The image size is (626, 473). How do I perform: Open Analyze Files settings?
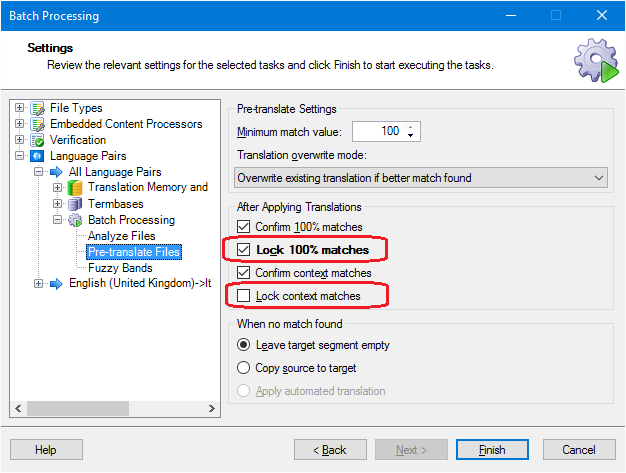pyautogui.click(x=122, y=236)
